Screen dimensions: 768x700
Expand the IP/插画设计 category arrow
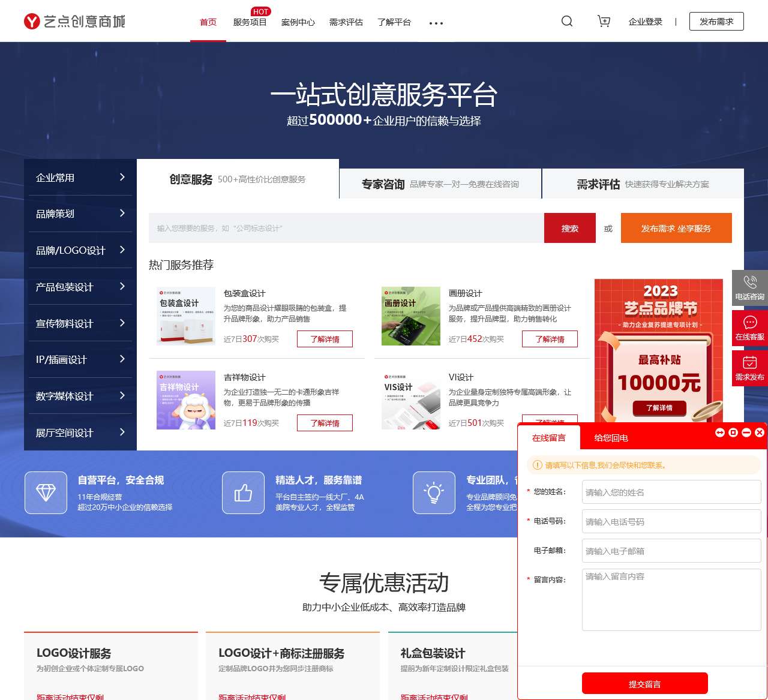[122, 359]
